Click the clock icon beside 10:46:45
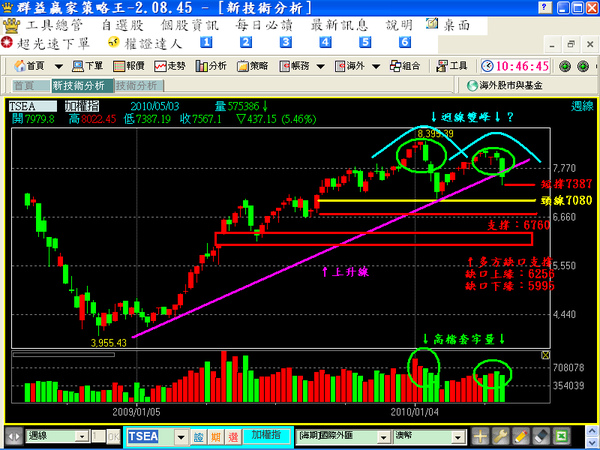The image size is (600, 450). coord(487,66)
